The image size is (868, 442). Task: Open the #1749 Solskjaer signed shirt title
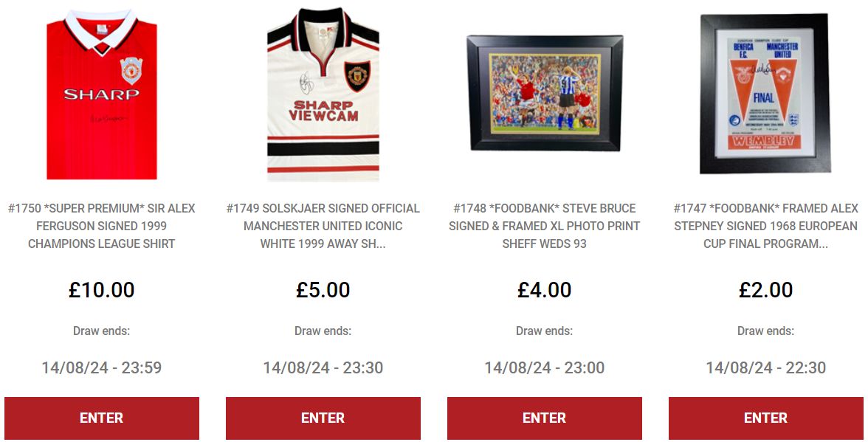[323, 226]
